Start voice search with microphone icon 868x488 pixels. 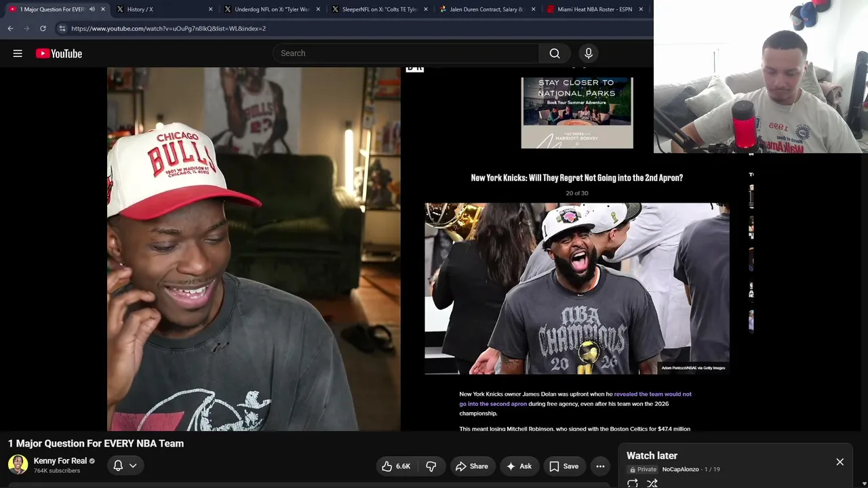point(589,54)
